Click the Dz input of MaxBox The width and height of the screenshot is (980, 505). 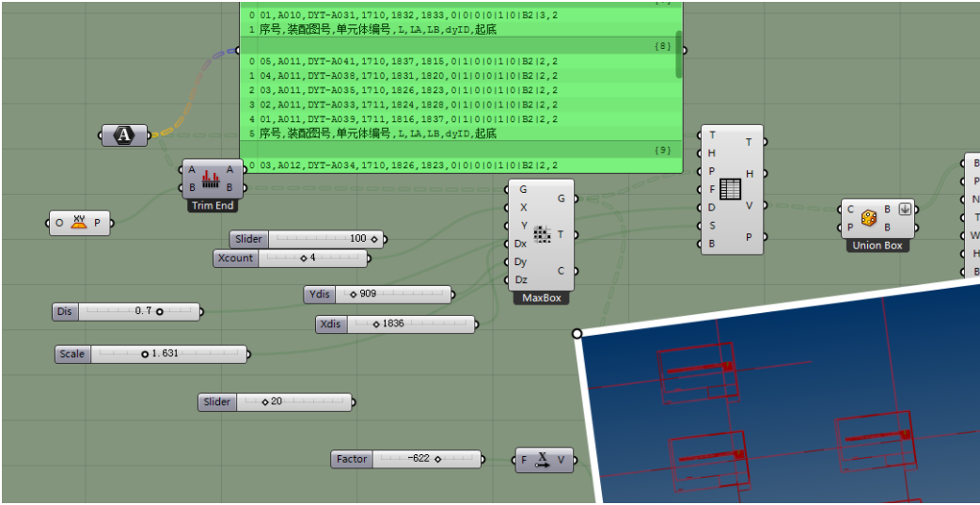click(x=521, y=279)
